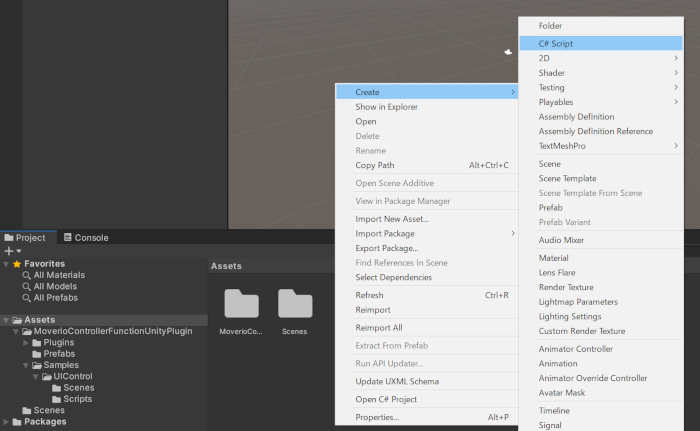Create a Prefab from submenu
The width and height of the screenshot is (700, 431).
pos(601,208)
